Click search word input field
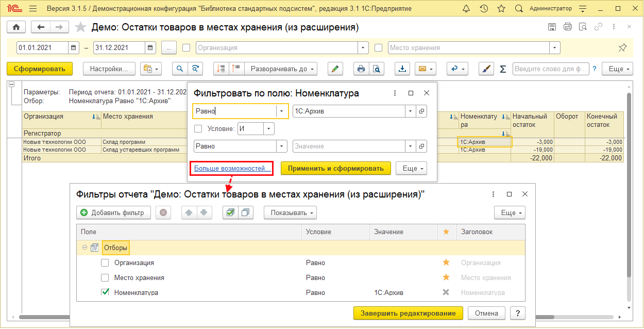644x329 pixels. (x=551, y=69)
